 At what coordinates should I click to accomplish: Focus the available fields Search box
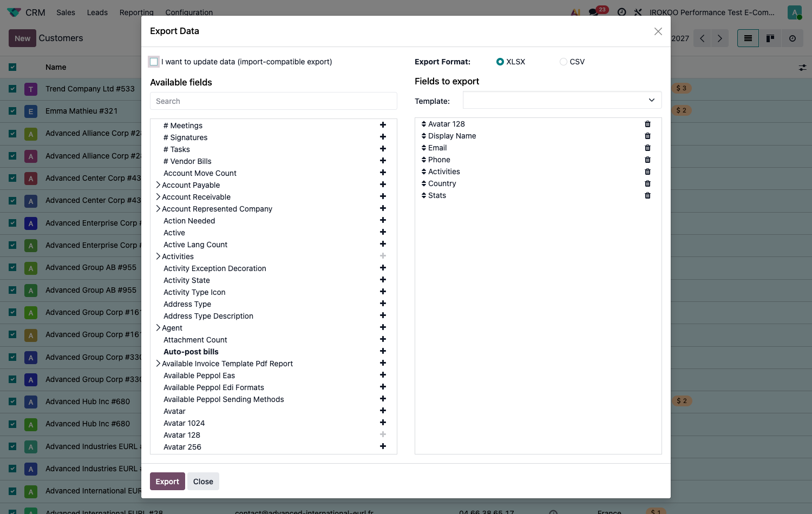pyautogui.click(x=273, y=101)
